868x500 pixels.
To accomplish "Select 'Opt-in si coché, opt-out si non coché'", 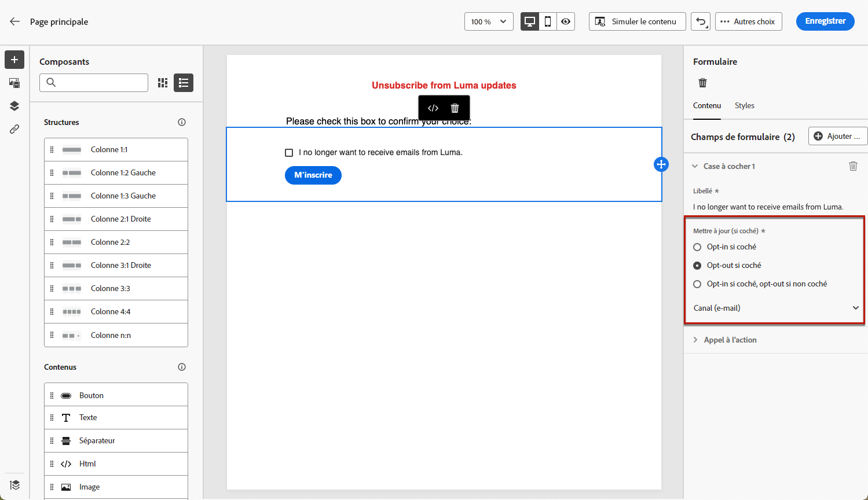I will [x=697, y=284].
